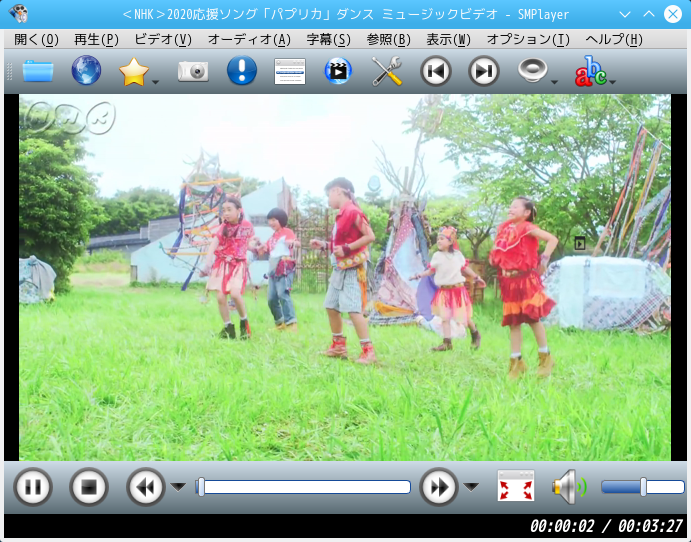
Task: Expand the forward options dropdown
Action: click(x=471, y=487)
